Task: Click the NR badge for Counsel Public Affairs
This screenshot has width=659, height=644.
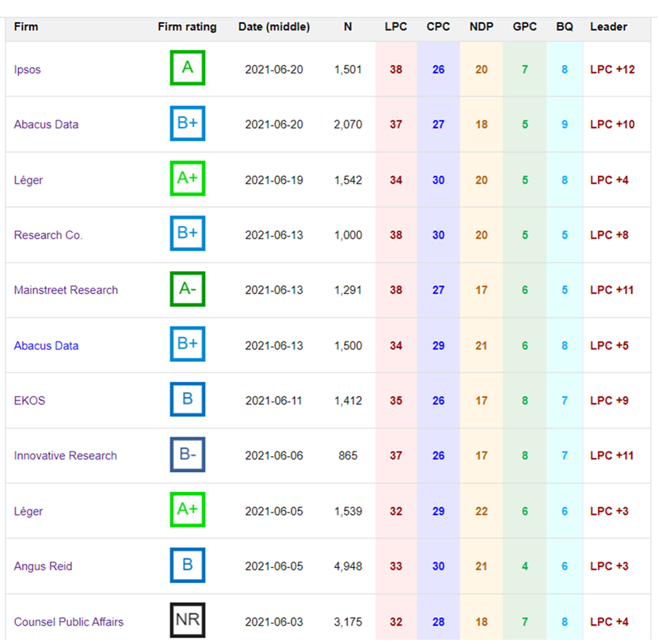Action: pyautogui.click(x=187, y=621)
